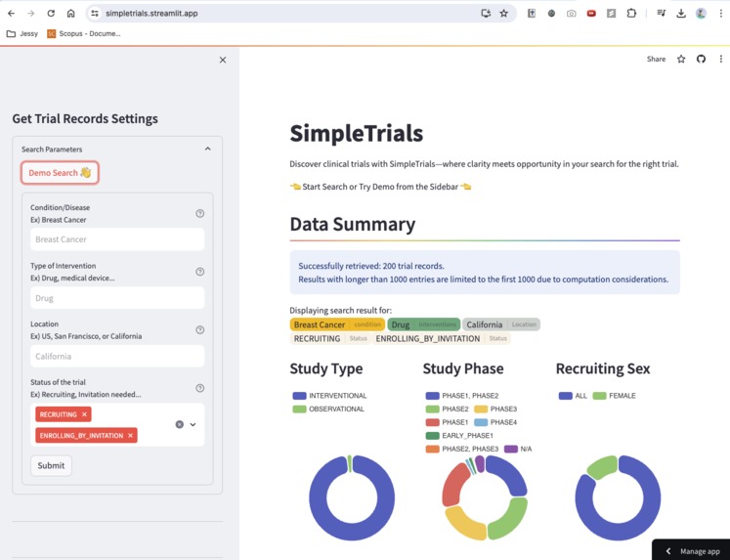Open the Jessy bookmarks folder

[x=22, y=33]
